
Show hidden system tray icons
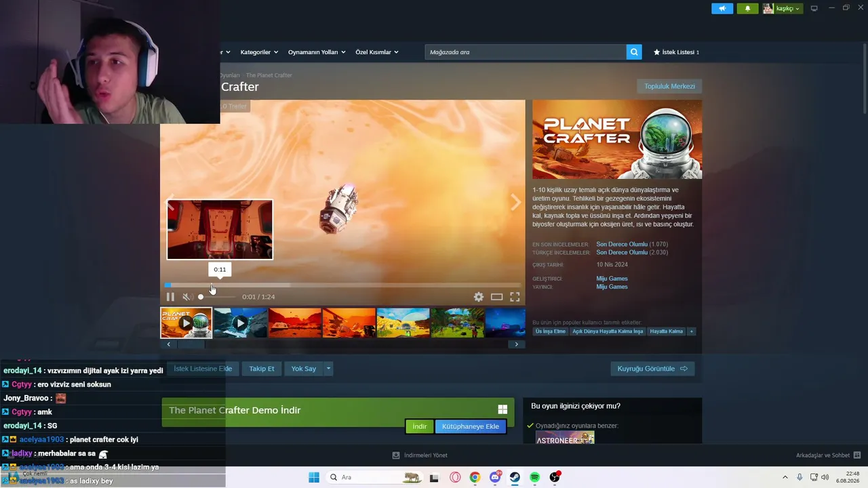pos(785,477)
